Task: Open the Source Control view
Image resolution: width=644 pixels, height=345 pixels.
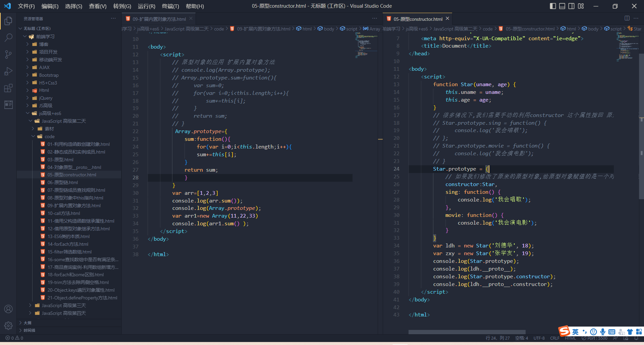Action: point(8,54)
